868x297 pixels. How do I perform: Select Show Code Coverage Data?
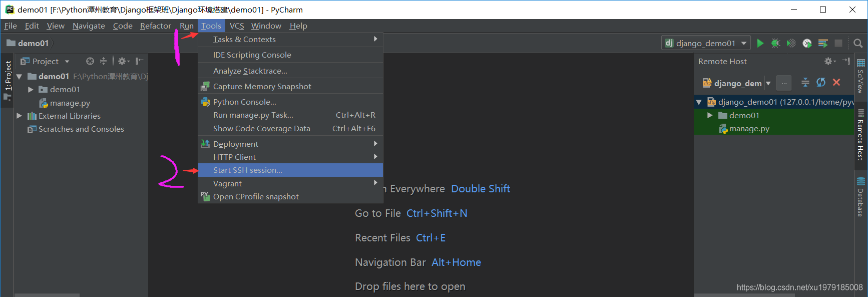291,128
